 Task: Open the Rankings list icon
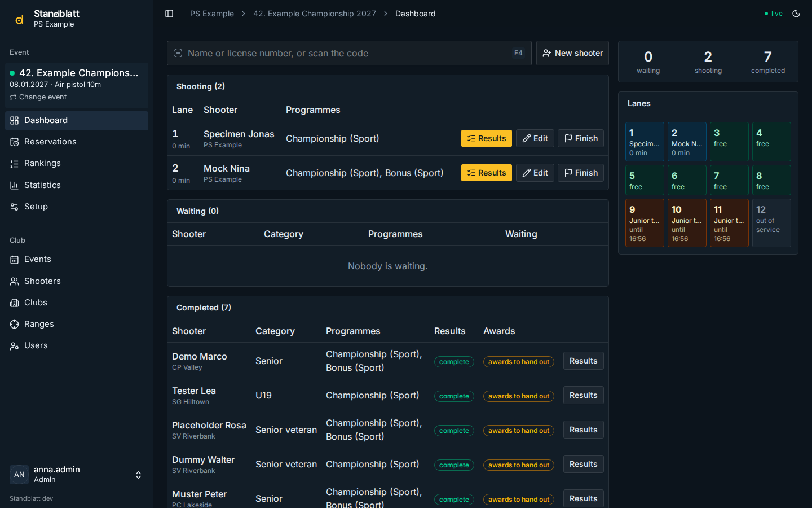tap(15, 163)
